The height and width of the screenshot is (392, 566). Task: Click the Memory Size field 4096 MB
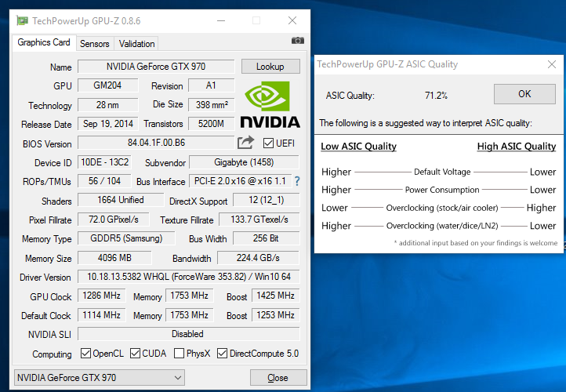click(x=114, y=258)
